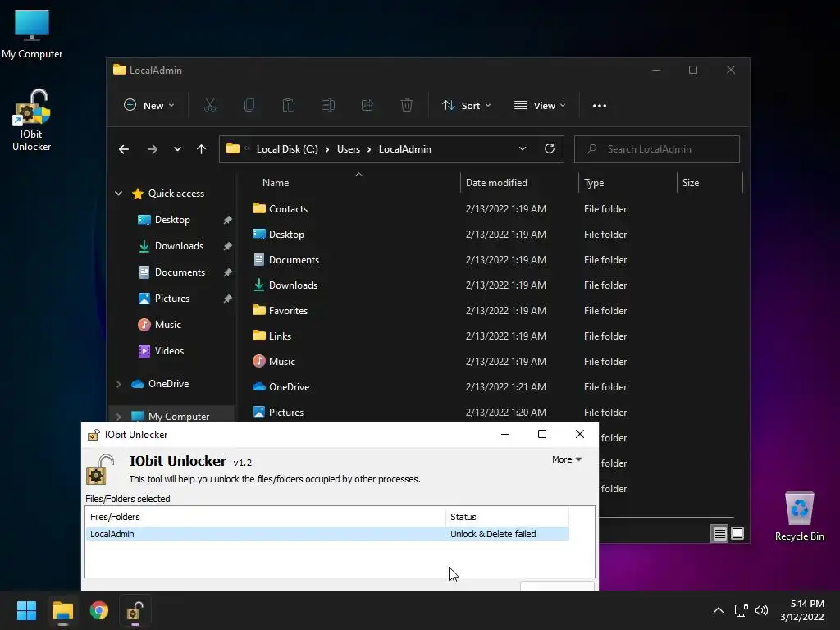Open Desktop in Quick access sidebar

tap(172, 220)
